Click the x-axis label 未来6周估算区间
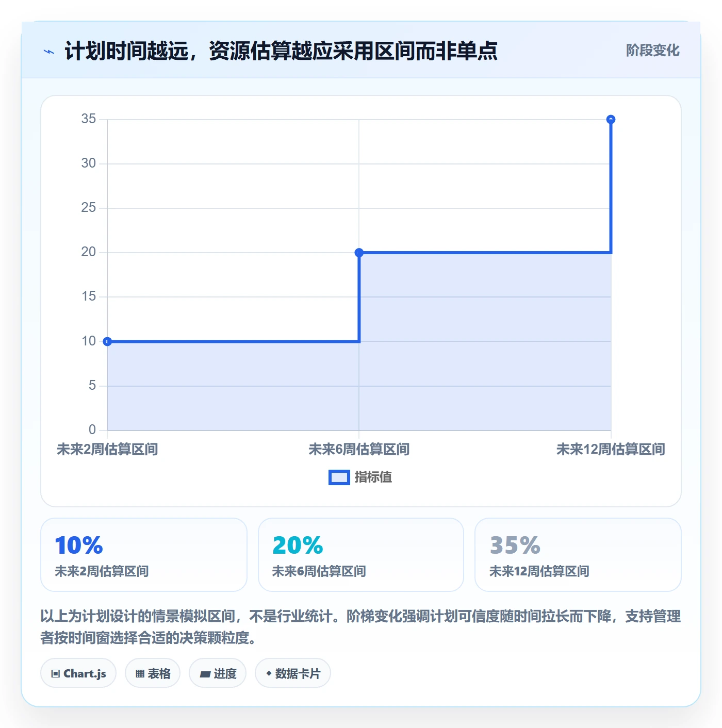Viewport: 722px width, 728px height. click(359, 450)
